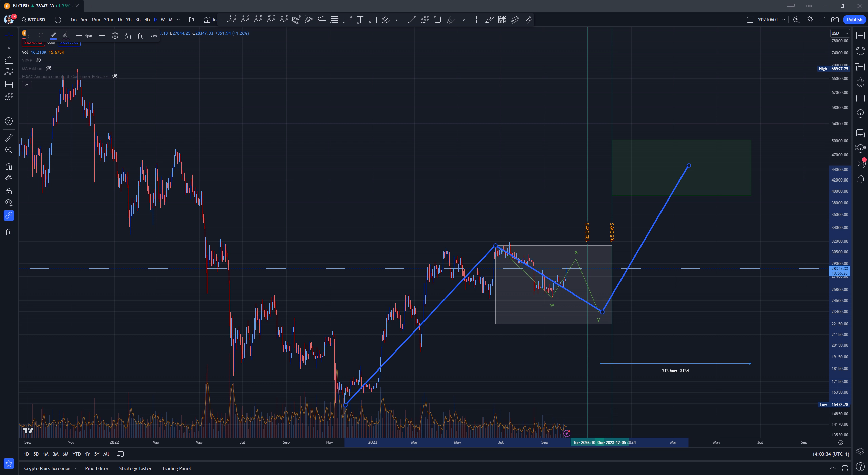Viewport: 868px width, 475px height.
Task: Switch chart to weekly W timeframe
Action: 163,20
